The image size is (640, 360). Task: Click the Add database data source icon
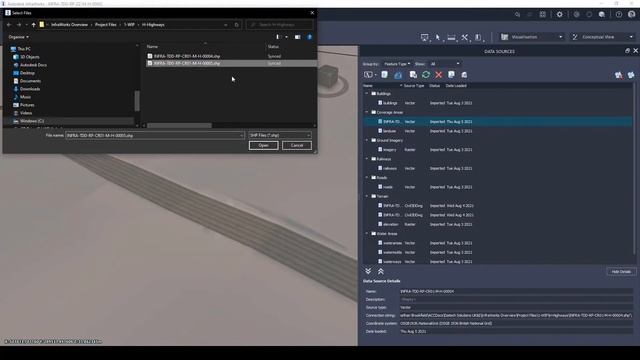click(x=384, y=75)
